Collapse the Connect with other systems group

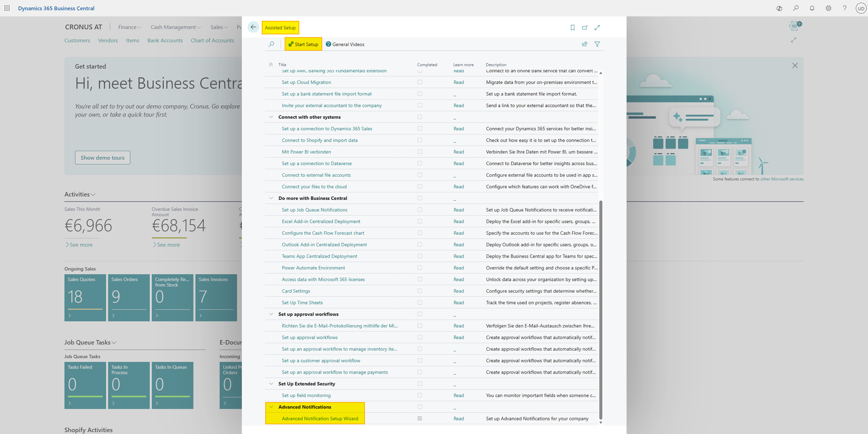(271, 117)
